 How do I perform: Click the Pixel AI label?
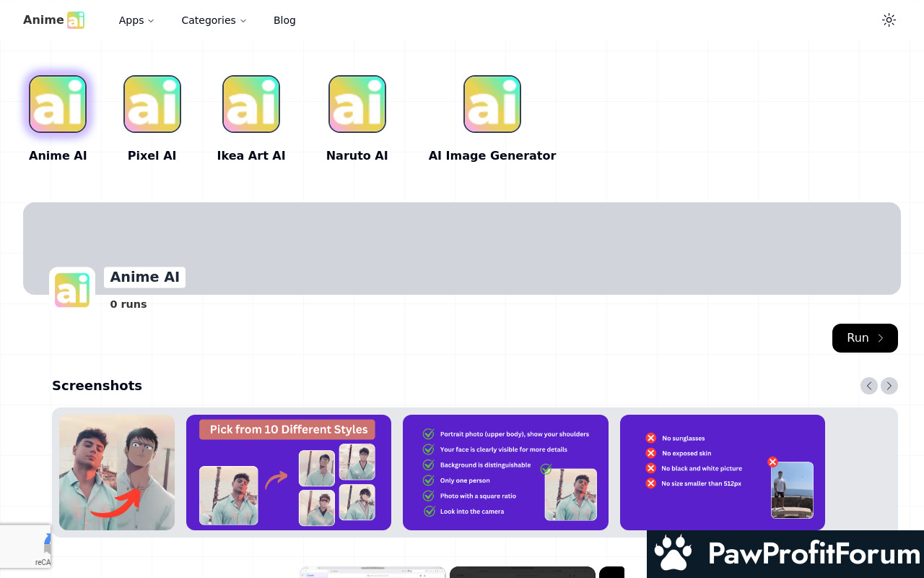(152, 155)
